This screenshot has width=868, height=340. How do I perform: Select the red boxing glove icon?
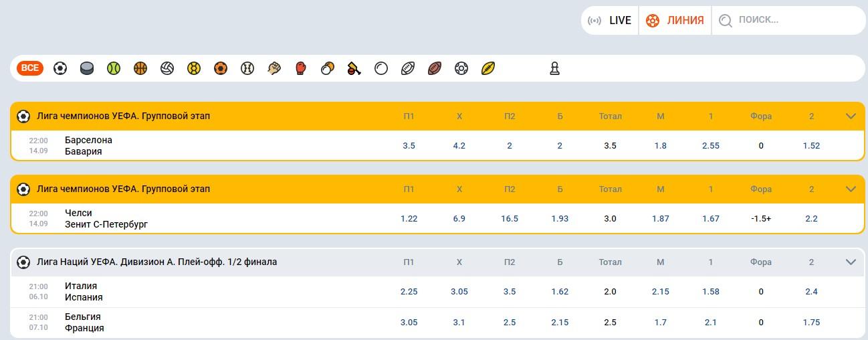(301, 68)
